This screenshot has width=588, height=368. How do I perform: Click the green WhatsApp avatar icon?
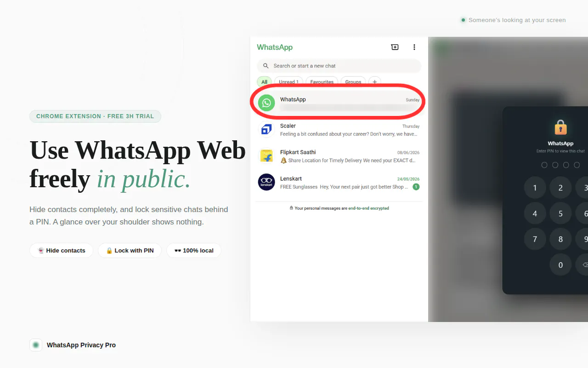(x=266, y=103)
